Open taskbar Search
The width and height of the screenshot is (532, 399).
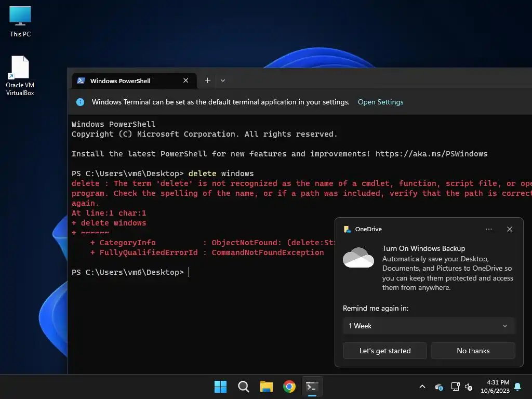coord(243,387)
